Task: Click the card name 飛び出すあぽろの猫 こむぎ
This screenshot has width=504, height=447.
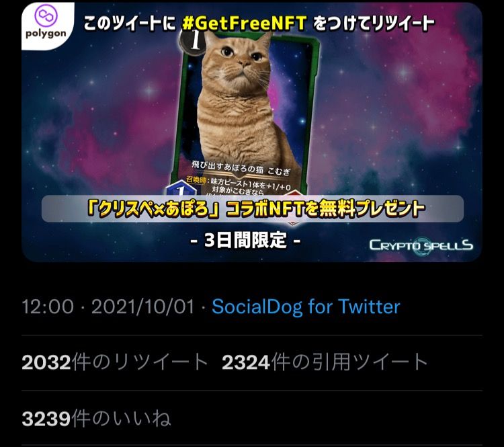Action: pyautogui.click(x=241, y=169)
